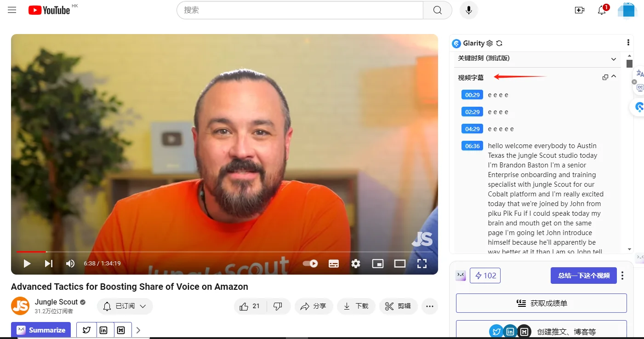Click the LinkedIn icon beside Summarize
Viewport: 644px width, 339px height.
(x=104, y=330)
